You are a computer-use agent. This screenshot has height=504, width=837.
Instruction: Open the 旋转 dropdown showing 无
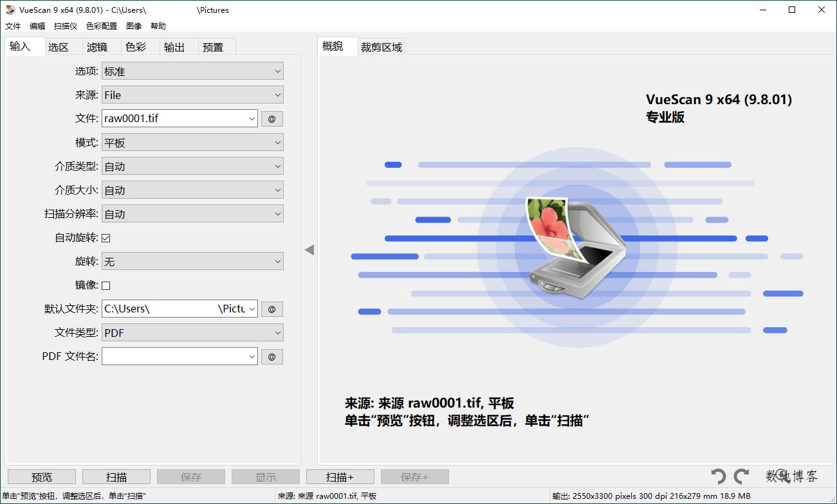192,262
